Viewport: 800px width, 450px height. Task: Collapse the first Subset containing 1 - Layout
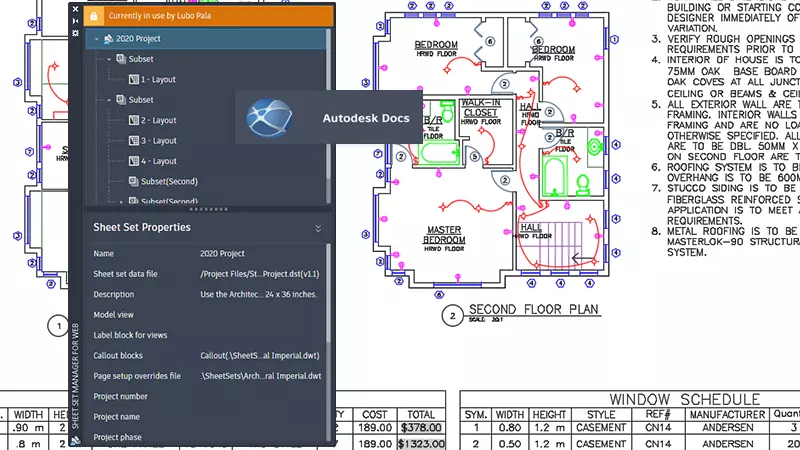[x=109, y=59]
